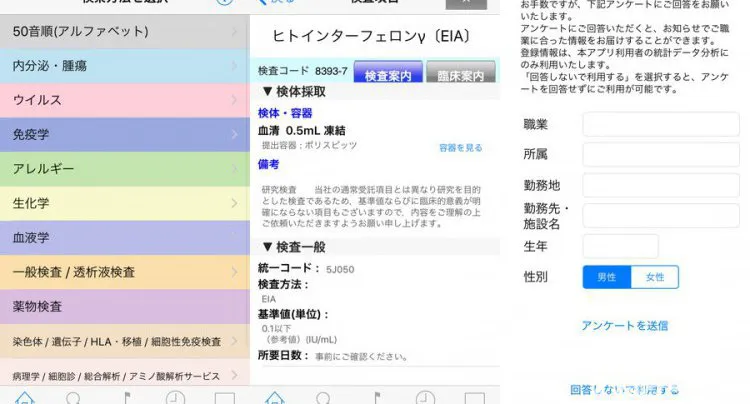Viewport: 750px width, 404px height.
Task: Select 男性 gender option
Action: [x=607, y=277]
